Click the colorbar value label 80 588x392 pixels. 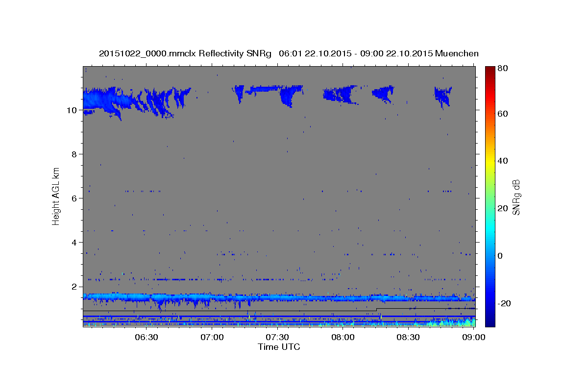click(502, 68)
